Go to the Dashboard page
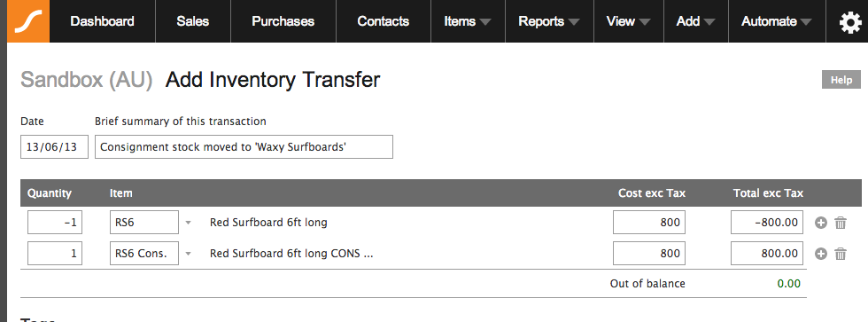The image size is (868, 322). click(103, 21)
